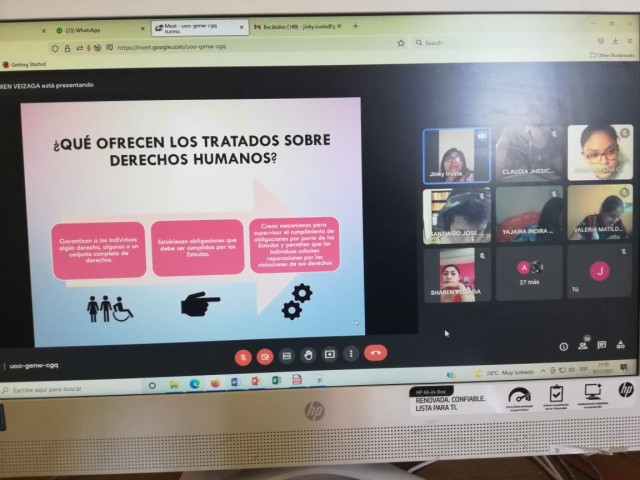640x480 pixels.
Task: Open the chat panel icon
Action: point(602,345)
